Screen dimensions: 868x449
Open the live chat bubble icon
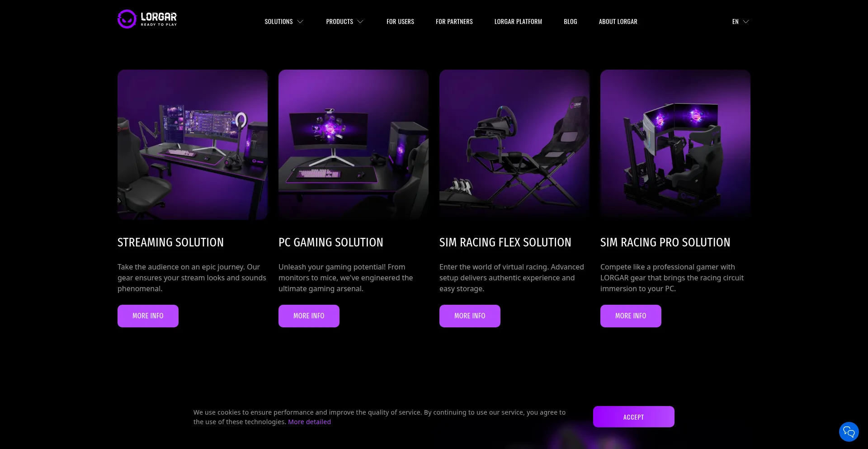pos(849,432)
